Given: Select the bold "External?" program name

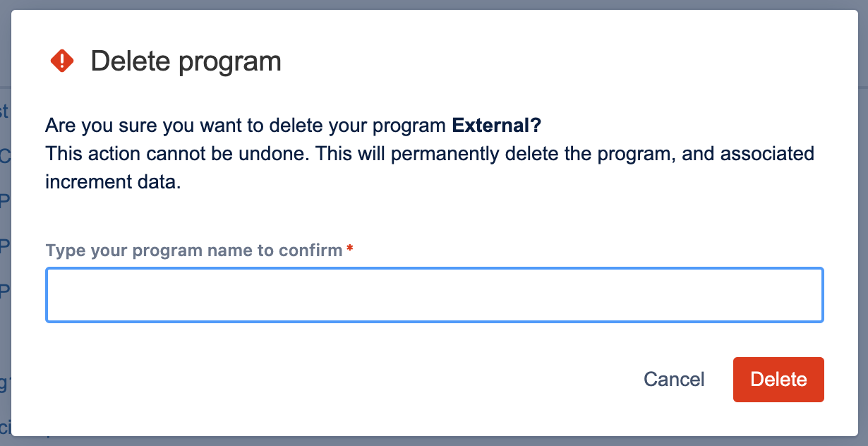Looking at the screenshot, I should point(496,126).
